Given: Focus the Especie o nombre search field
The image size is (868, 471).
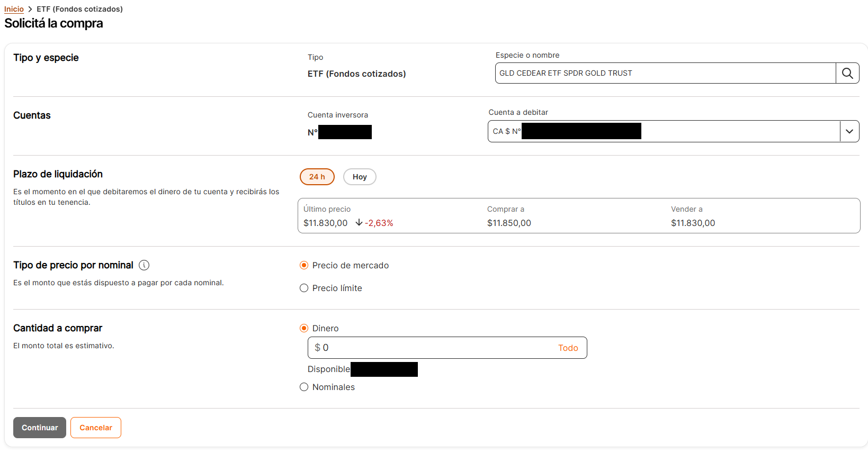Looking at the screenshot, I should (x=665, y=73).
